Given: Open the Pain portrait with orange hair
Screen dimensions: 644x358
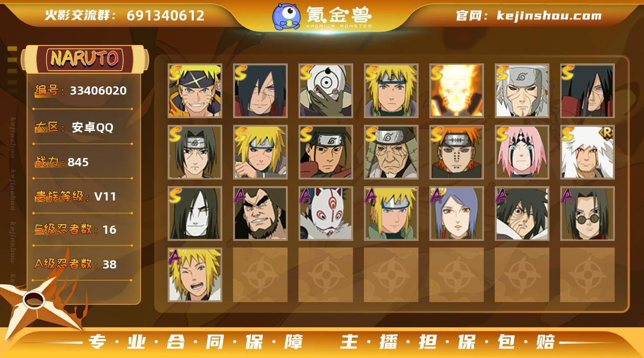Looking at the screenshot, I should (456, 152).
